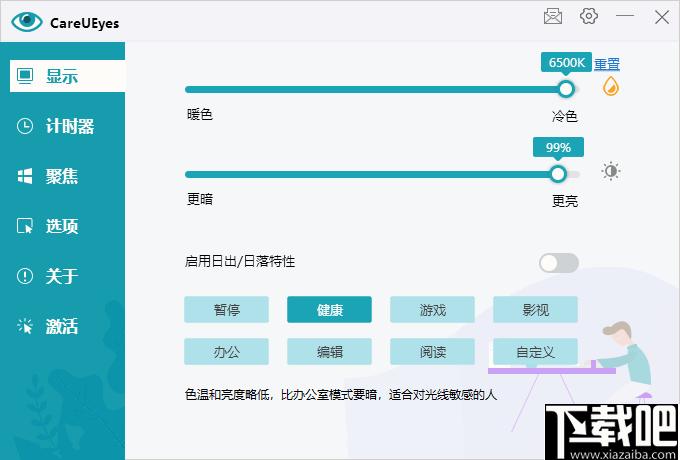This screenshot has width=680, height=460.
Task: Click the monitor icon beside 显示
Action: pos(25,76)
